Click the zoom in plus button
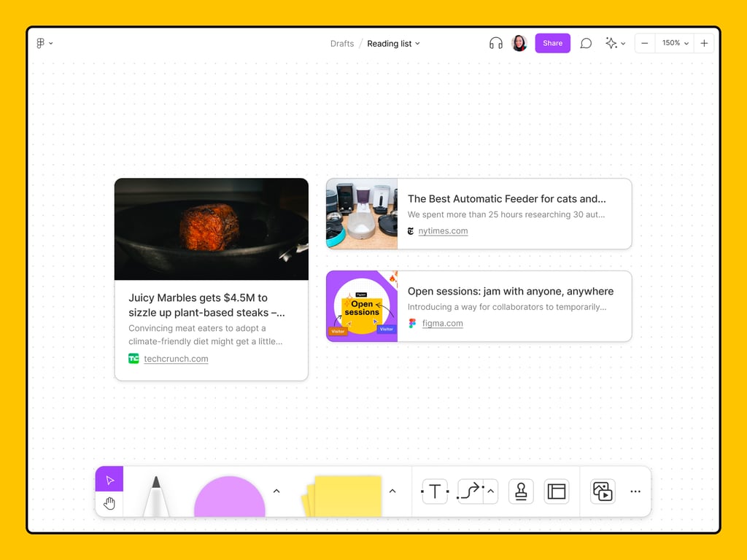 coord(704,44)
